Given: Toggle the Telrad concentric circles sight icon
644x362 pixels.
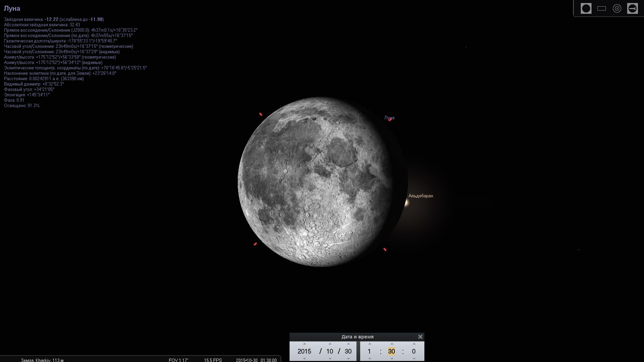Looking at the screenshot, I should pos(617,9).
